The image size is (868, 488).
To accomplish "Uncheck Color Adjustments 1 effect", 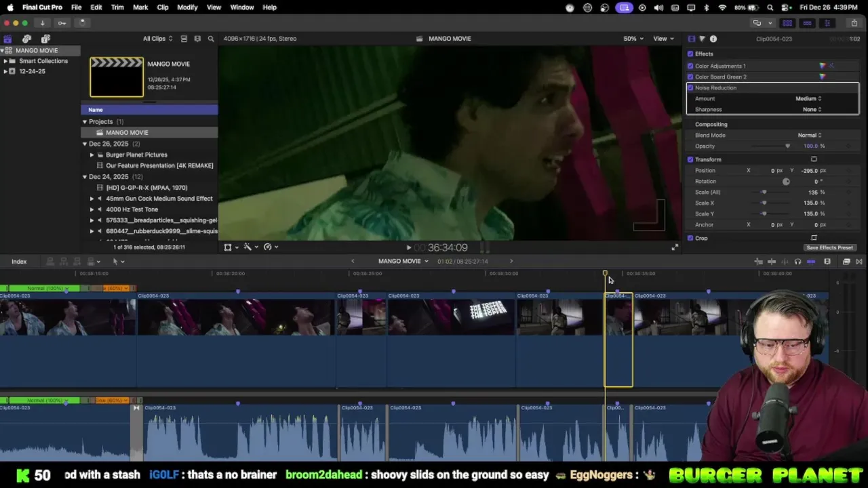I will 690,66.
